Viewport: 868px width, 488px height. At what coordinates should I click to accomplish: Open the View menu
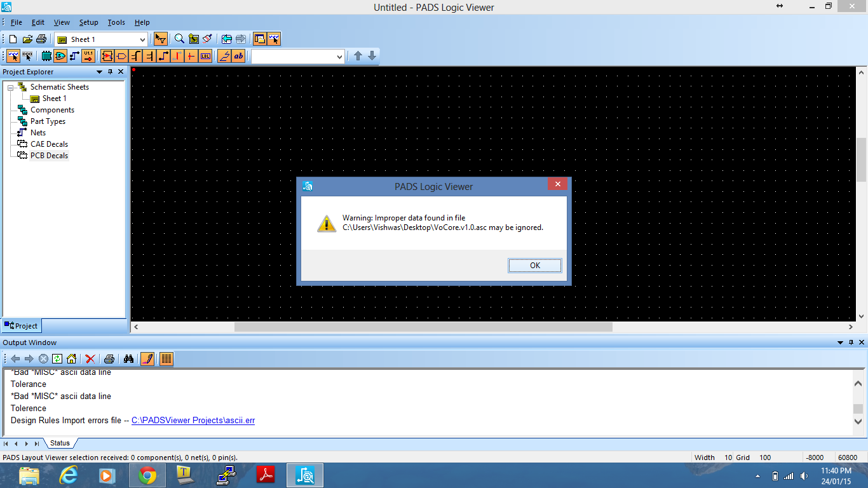tap(62, 22)
